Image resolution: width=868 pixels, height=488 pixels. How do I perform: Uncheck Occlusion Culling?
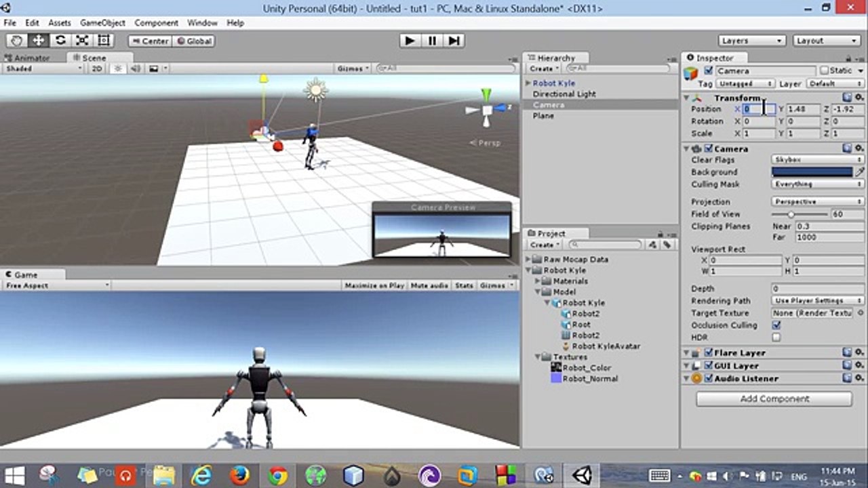(x=776, y=325)
